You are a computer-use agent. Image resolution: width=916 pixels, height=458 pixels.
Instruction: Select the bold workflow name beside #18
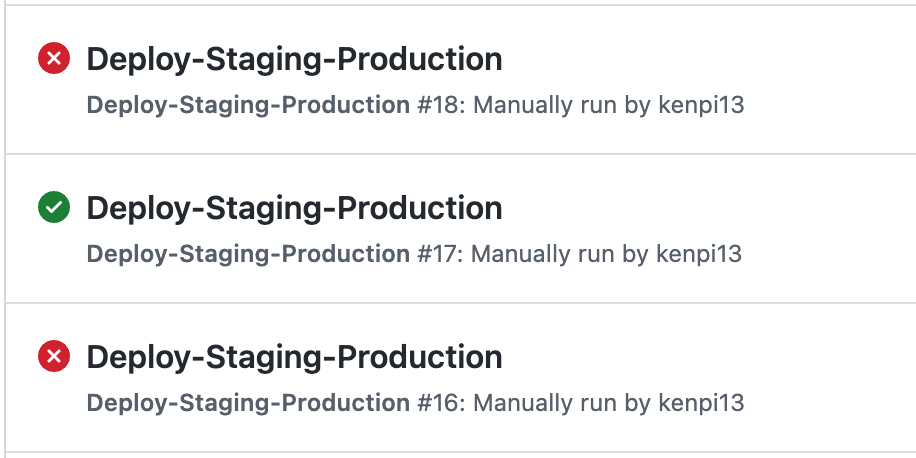248,105
